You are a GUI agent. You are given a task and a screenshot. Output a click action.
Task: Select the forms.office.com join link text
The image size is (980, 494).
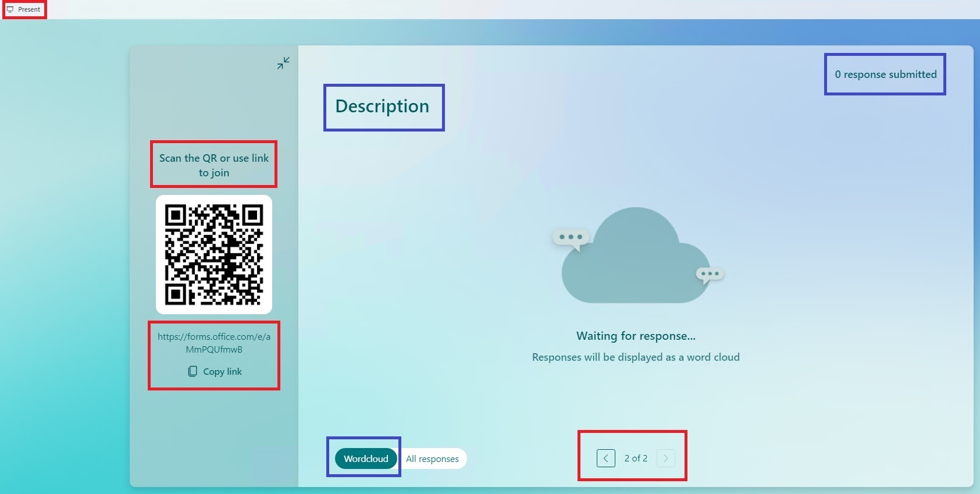(x=214, y=343)
